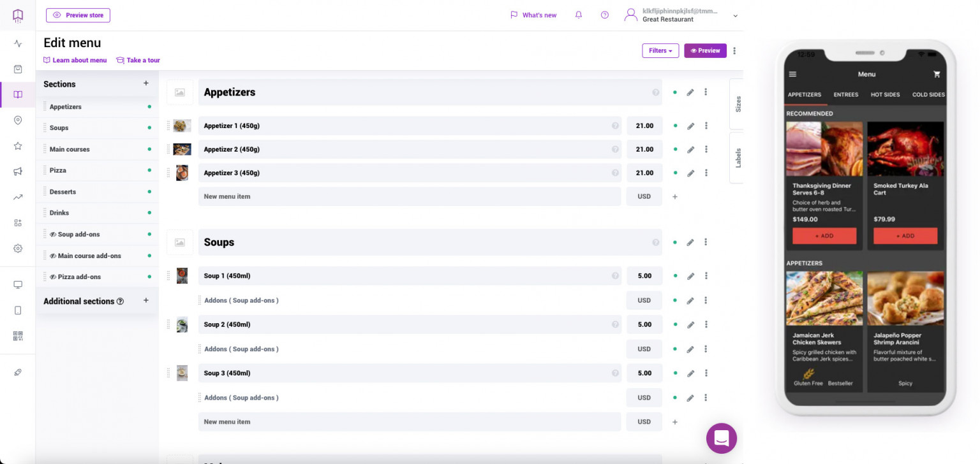
Task: Open the three-dot menu for Soup 2
Action: pyautogui.click(x=706, y=324)
